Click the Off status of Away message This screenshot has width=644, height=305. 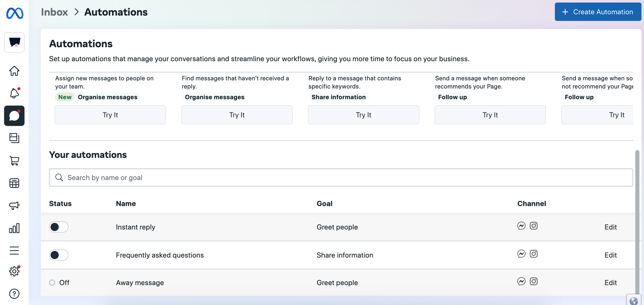(59, 283)
